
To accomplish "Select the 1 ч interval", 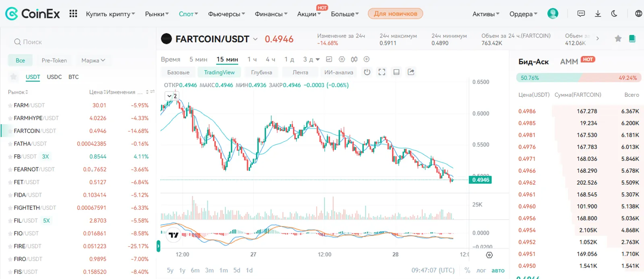I will [x=252, y=59].
